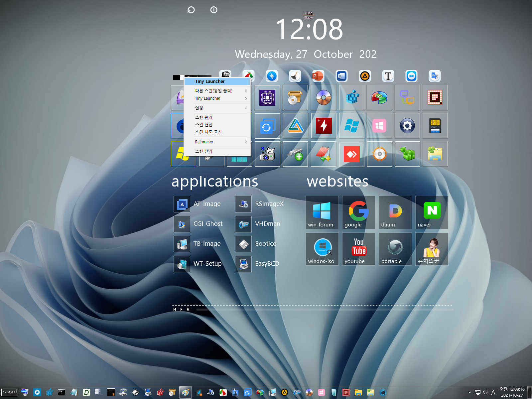532x399 pixels.
Task: Open the Notepad++ red notepad tile
Action: pos(324,154)
